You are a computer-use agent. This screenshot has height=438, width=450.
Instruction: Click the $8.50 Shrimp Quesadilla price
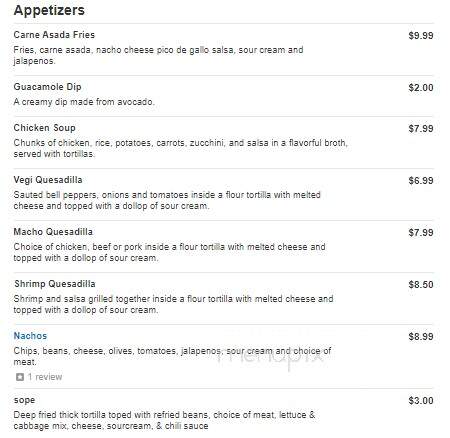(x=421, y=285)
